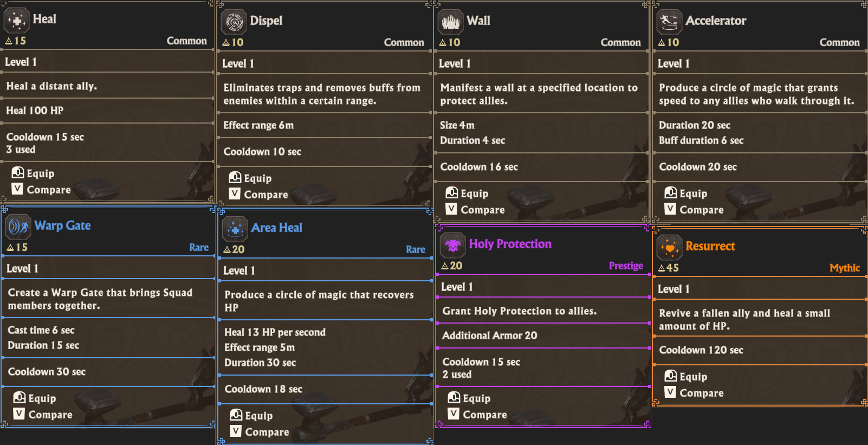
Task: Click the Heal spell icon
Action: pyautogui.click(x=17, y=21)
